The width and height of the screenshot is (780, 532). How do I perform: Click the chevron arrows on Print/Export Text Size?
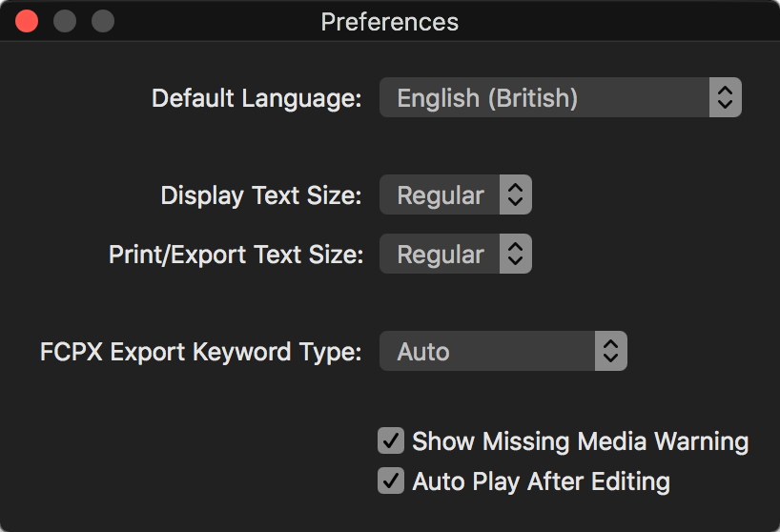pyautogui.click(x=515, y=254)
